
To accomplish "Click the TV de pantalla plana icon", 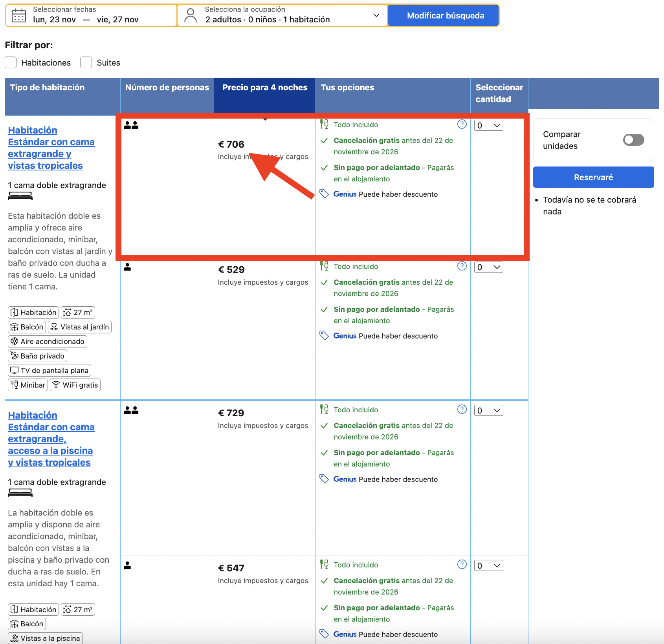I will click(15, 371).
